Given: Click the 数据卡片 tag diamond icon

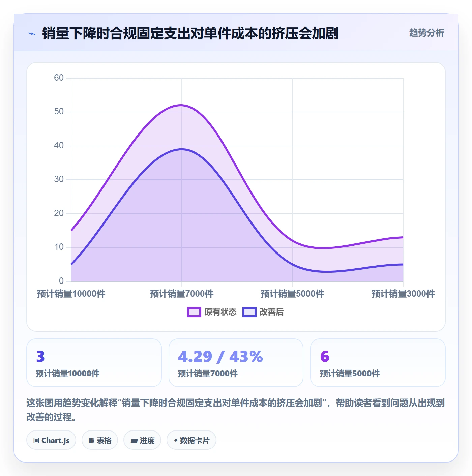Looking at the screenshot, I should click(x=176, y=440).
